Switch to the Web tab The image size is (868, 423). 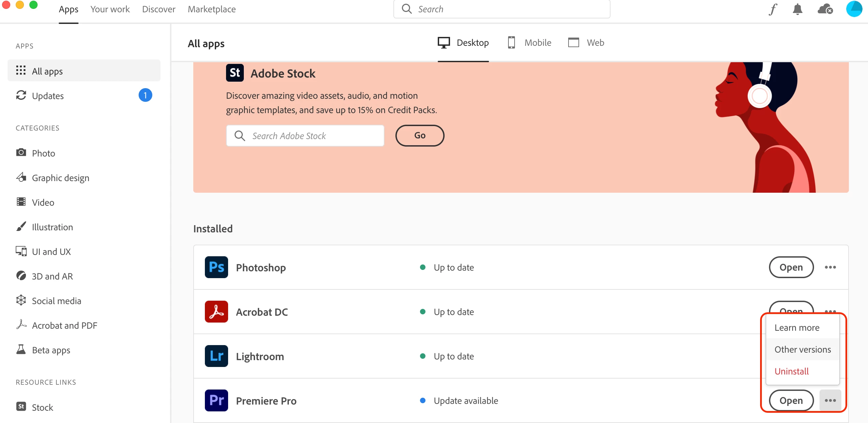(586, 43)
